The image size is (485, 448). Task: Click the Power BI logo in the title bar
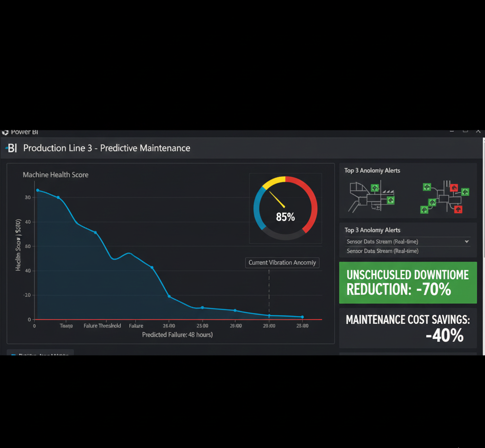pyautogui.click(x=6, y=132)
